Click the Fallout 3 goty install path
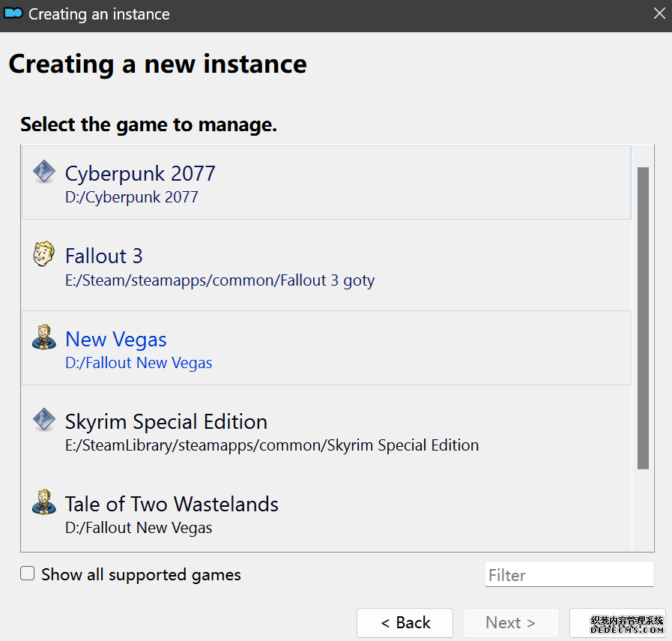 point(220,280)
